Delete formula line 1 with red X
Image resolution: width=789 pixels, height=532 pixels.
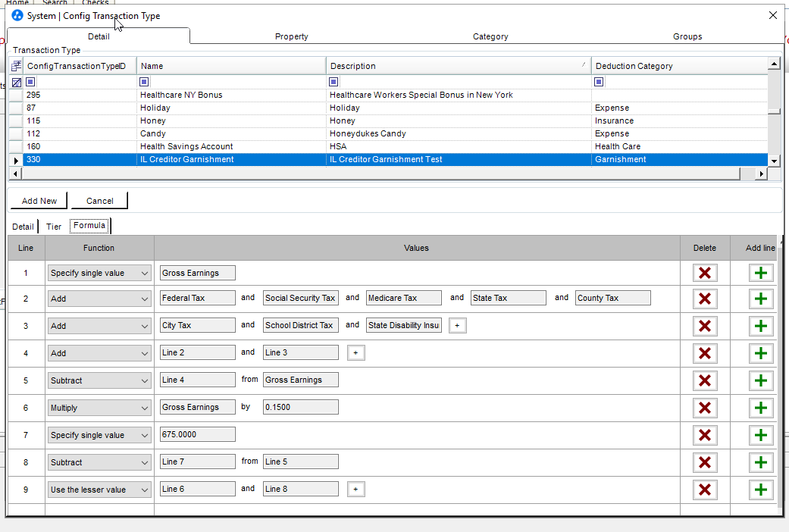(705, 273)
